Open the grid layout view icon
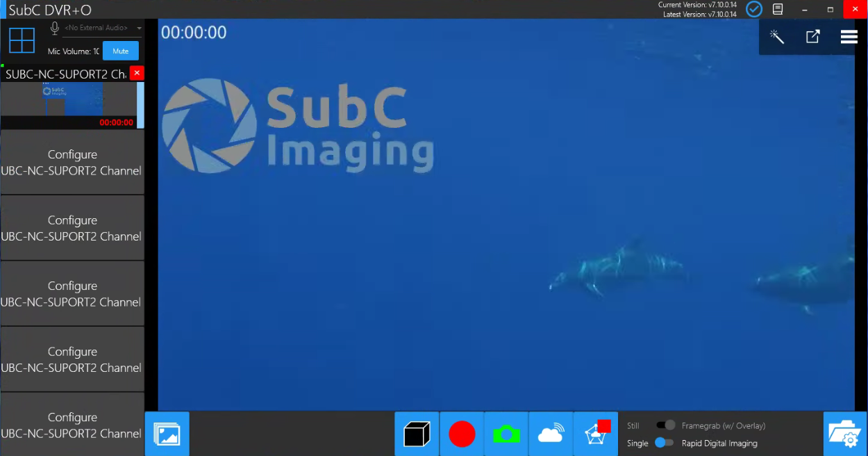The width and height of the screenshot is (868, 456). [22, 40]
